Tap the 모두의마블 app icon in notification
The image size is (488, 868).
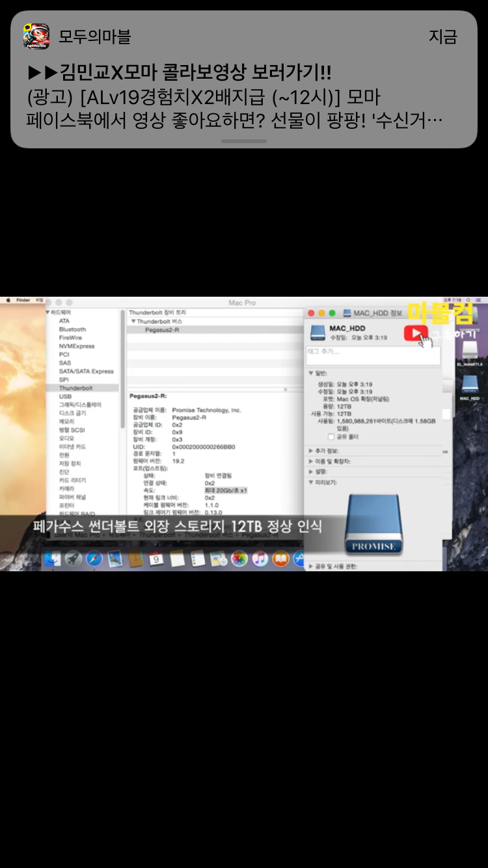(36, 36)
